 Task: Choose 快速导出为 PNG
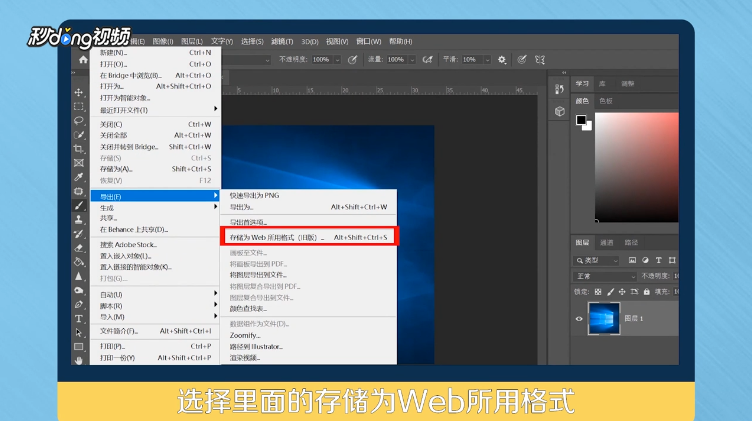tap(309, 196)
